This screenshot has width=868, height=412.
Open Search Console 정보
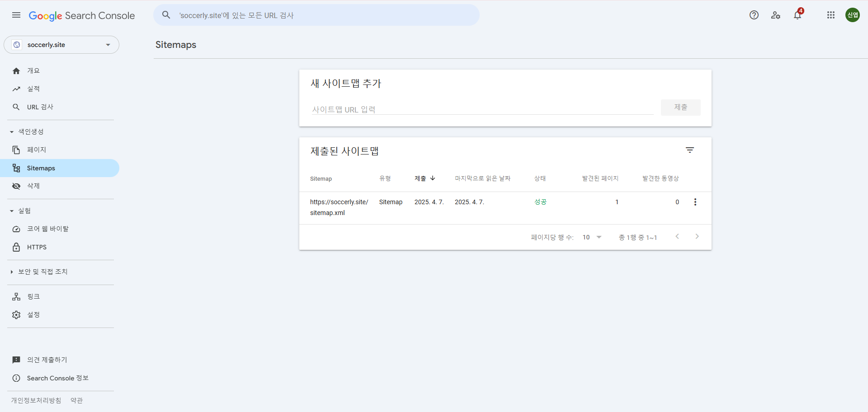click(x=60, y=378)
